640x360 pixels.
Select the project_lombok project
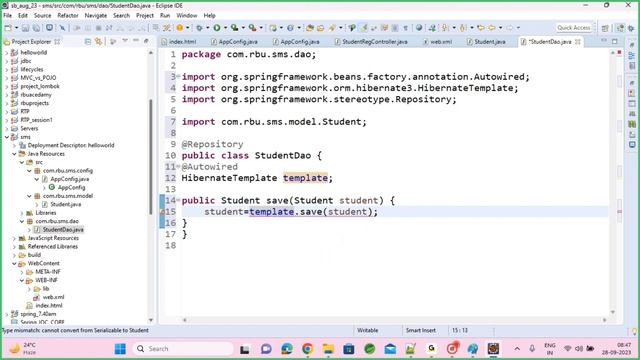tap(40, 86)
